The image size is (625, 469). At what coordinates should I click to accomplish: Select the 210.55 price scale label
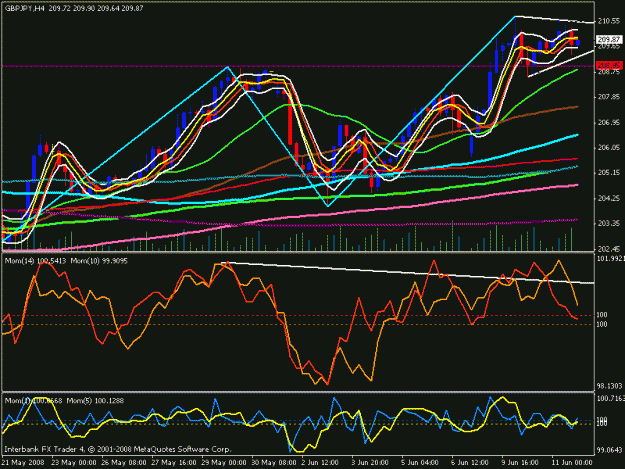[x=609, y=21]
